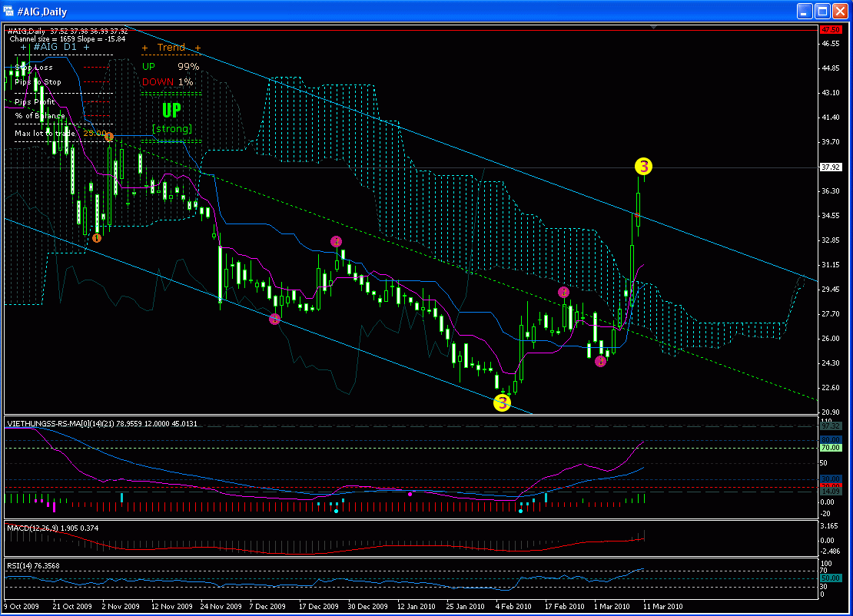Click the 9 Oct 2009 date label
This screenshot has width=853, height=616.
tap(22, 606)
